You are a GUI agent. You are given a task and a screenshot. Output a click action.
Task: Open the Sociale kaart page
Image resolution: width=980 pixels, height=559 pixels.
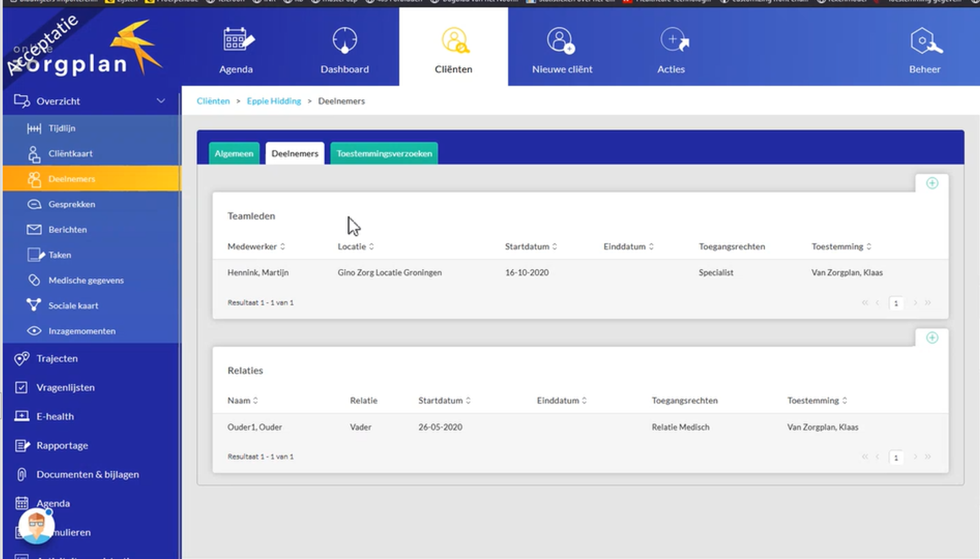(73, 305)
